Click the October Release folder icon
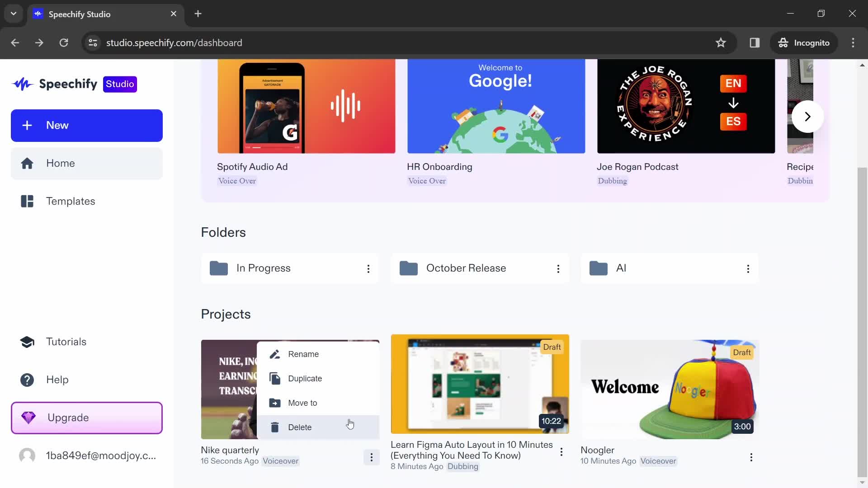 [409, 268]
